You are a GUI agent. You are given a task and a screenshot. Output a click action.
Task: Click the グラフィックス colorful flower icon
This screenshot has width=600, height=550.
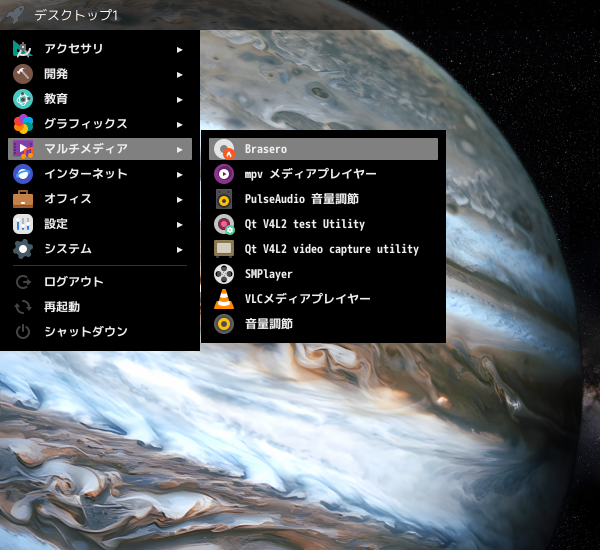23,124
